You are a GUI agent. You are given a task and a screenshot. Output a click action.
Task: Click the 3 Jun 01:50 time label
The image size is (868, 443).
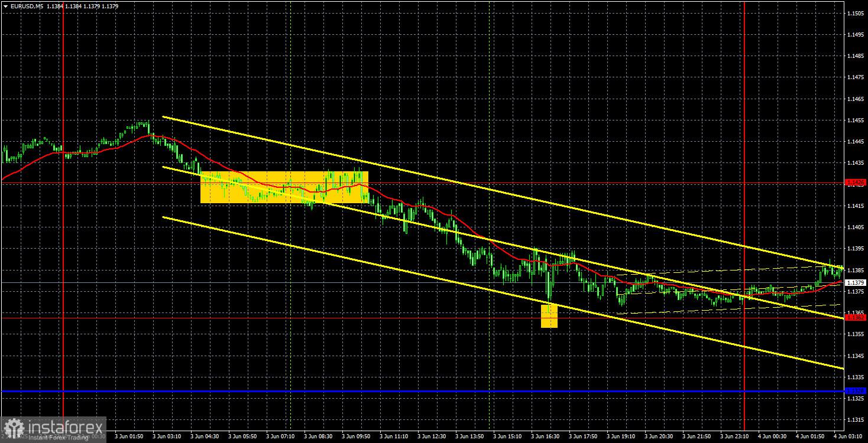pos(129,437)
